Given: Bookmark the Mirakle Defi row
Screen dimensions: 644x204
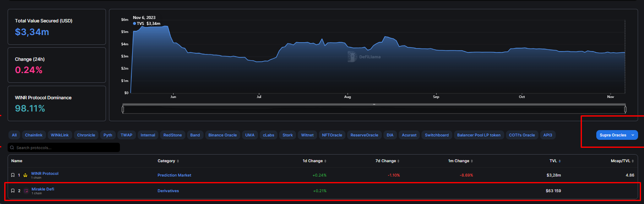Looking at the screenshot, I should [13, 191].
